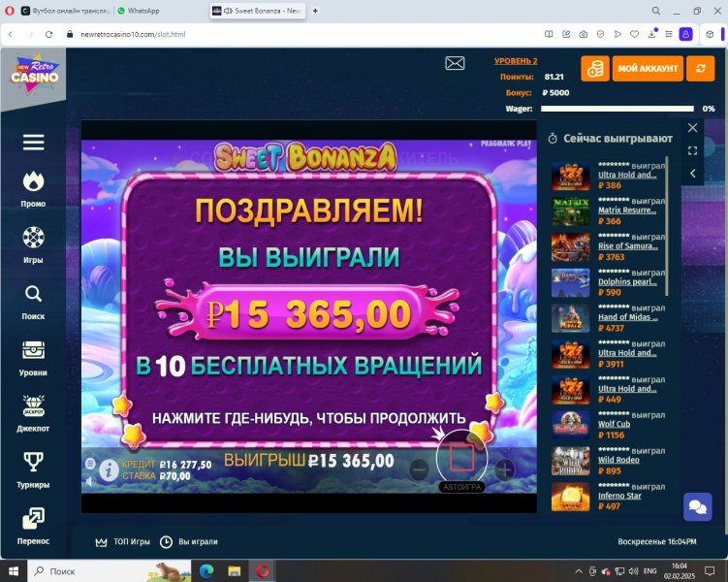Toggle fullscreen mode for the game
This screenshot has width=728, height=582.
pos(692,150)
